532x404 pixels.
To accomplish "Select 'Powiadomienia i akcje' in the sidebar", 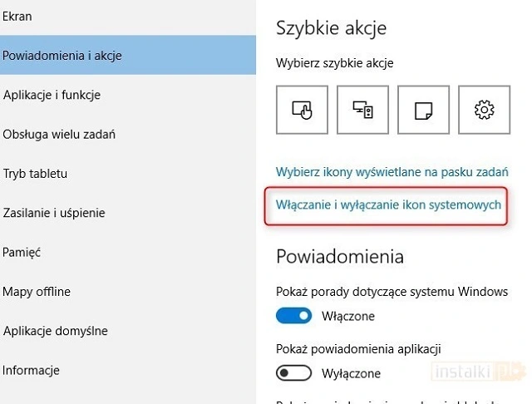I will pos(62,56).
